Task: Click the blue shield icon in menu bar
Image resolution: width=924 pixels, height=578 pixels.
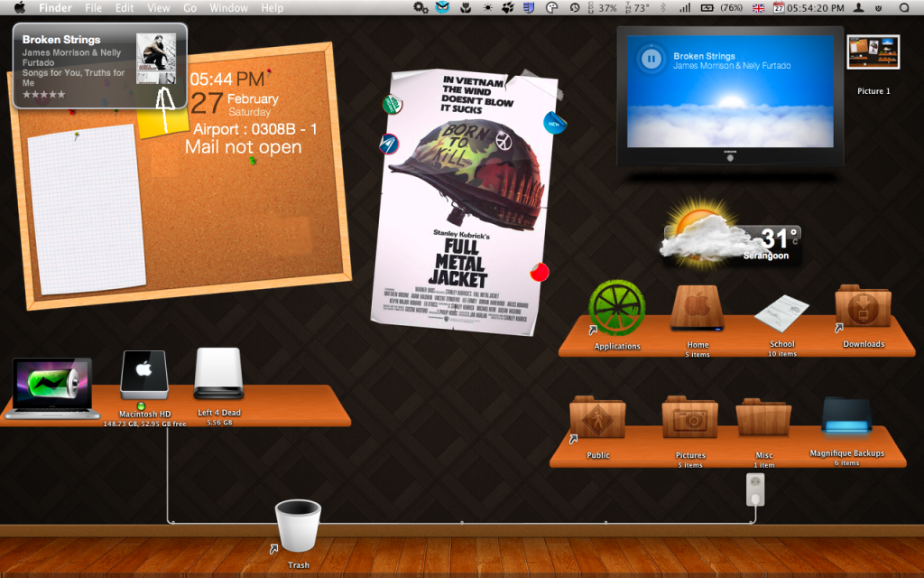Action: tap(529, 7)
